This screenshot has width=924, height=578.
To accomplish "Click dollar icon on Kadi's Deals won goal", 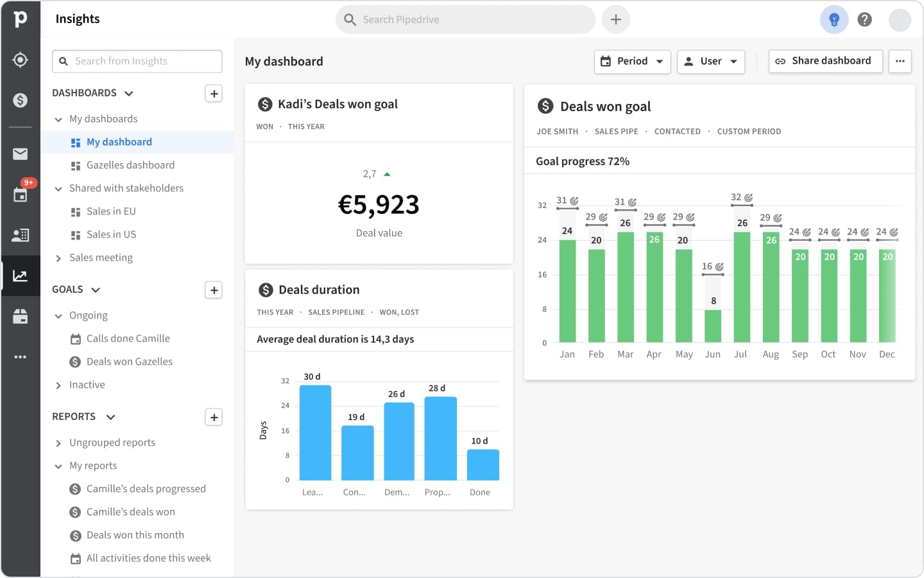I will pyautogui.click(x=264, y=104).
